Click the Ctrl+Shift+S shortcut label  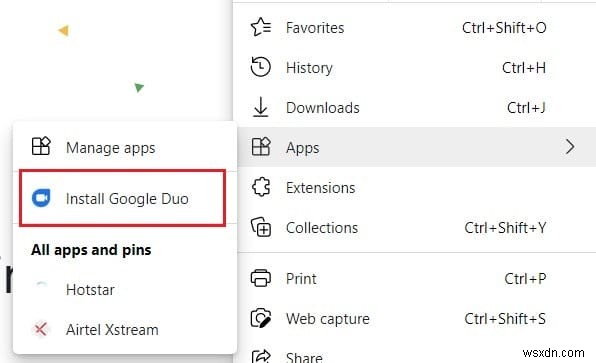click(x=505, y=319)
